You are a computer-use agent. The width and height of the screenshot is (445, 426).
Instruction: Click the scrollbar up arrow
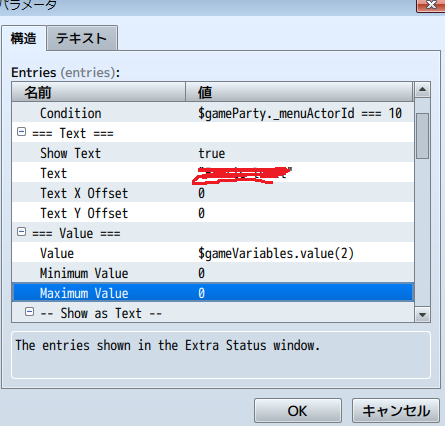coord(422,90)
